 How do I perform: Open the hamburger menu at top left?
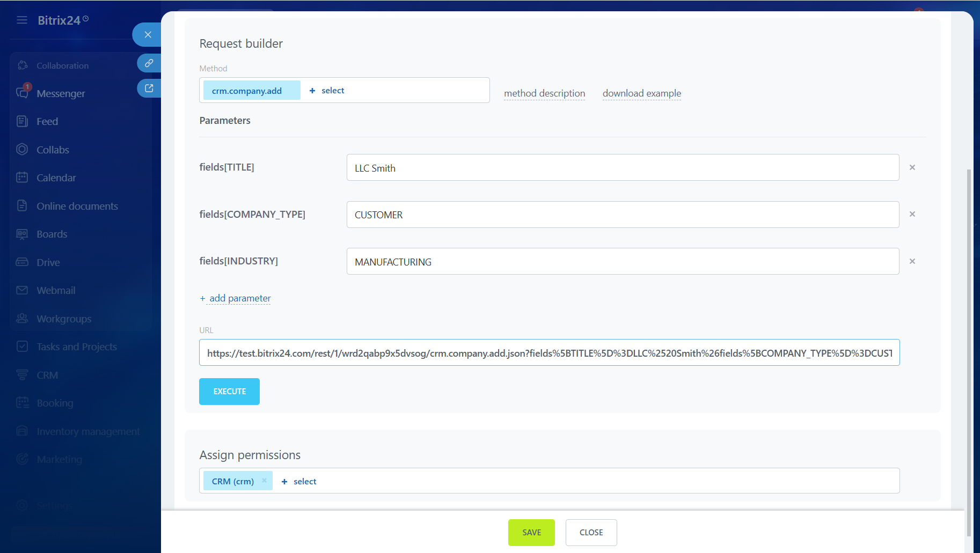(22, 20)
